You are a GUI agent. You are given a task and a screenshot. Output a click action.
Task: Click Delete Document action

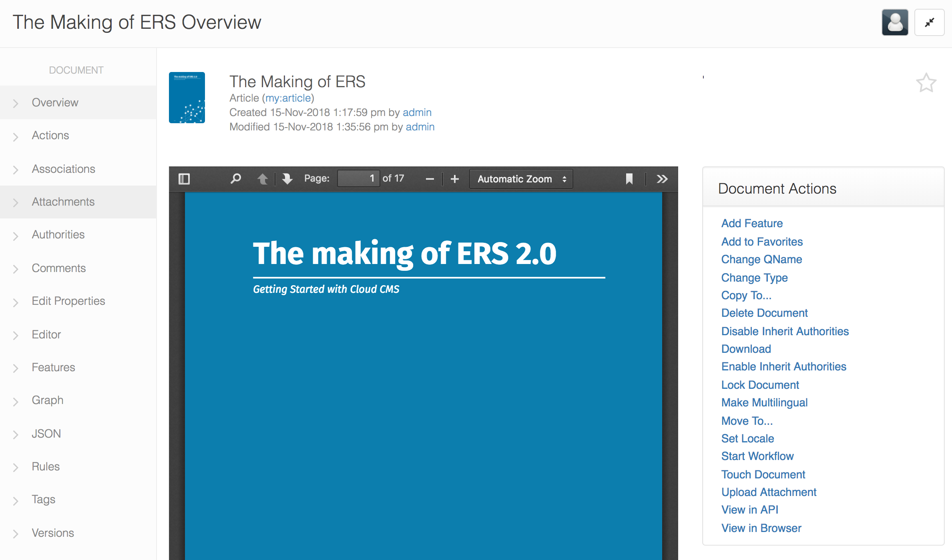pos(764,313)
